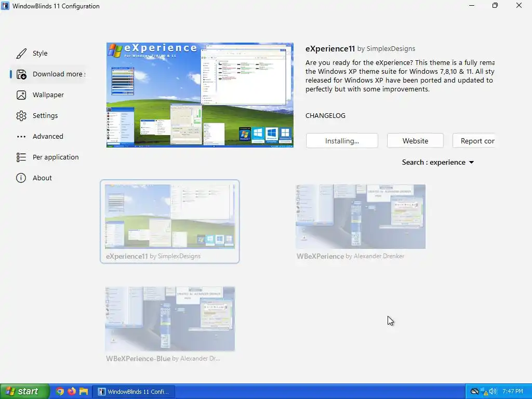Image resolution: width=532 pixels, height=399 pixels.
Task: Click eXperience11 by SimplexDesigns heading
Action: (x=360, y=49)
